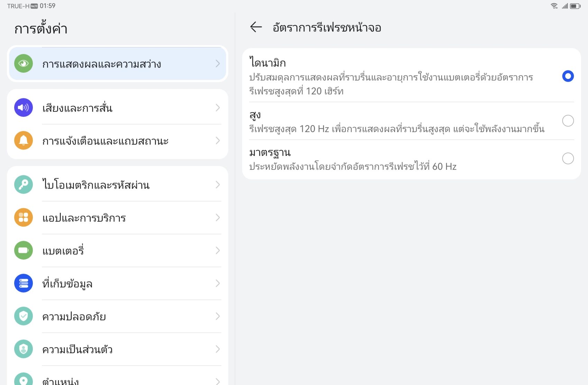Open the แบตเตอรี่ settings menu
This screenshot has width=588, height=385.
pyautogui.click(x=118, y=250)
